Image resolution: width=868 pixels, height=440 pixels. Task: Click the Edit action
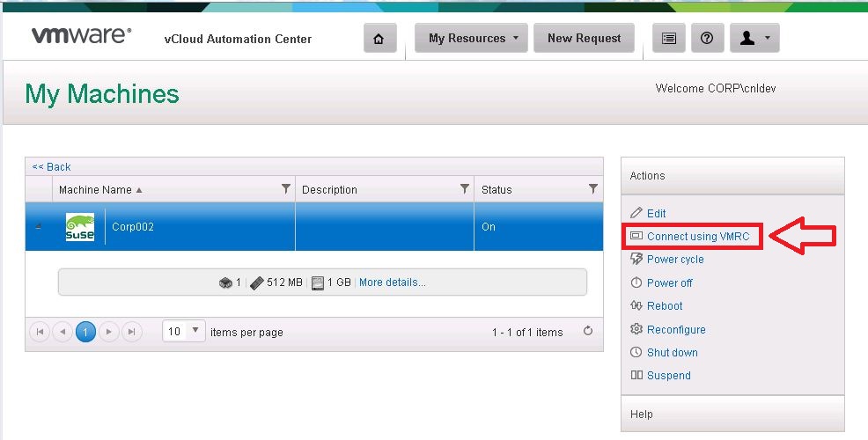[657, 214]
